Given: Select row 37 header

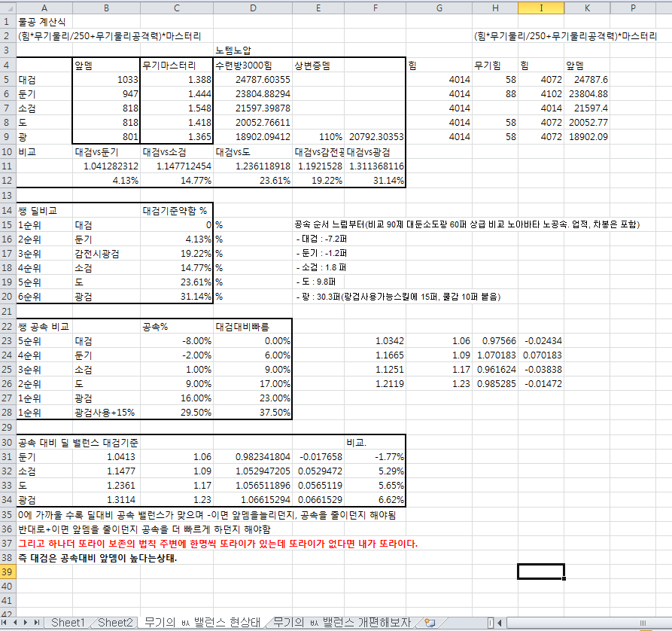Looking at the screenshot, I should click(x=8, y=543).
